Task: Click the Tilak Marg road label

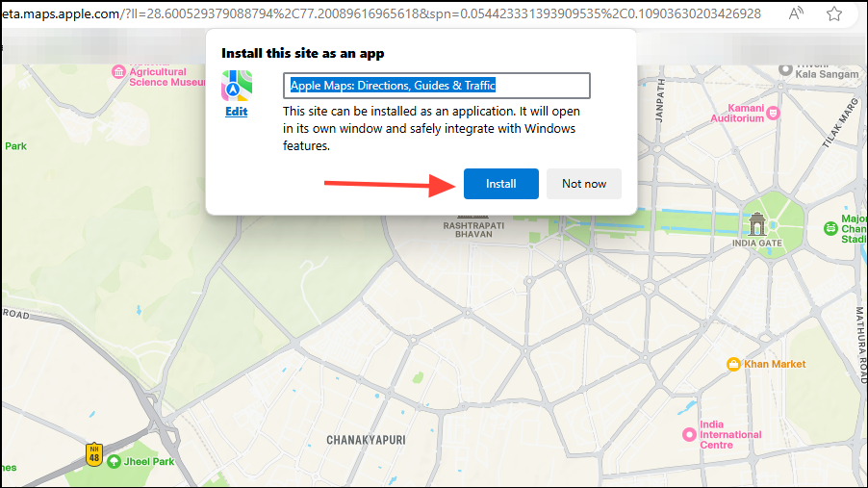Action: [x=840, y=123]
